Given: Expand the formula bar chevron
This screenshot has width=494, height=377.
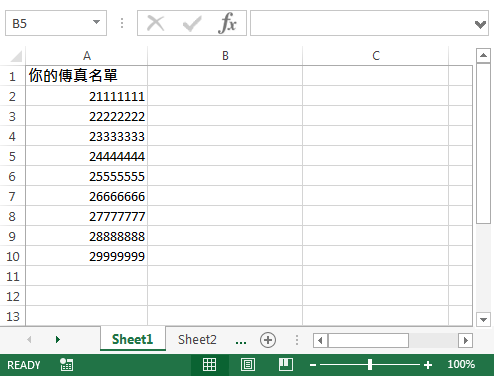Looking at the screenshot, I should 480,24.
